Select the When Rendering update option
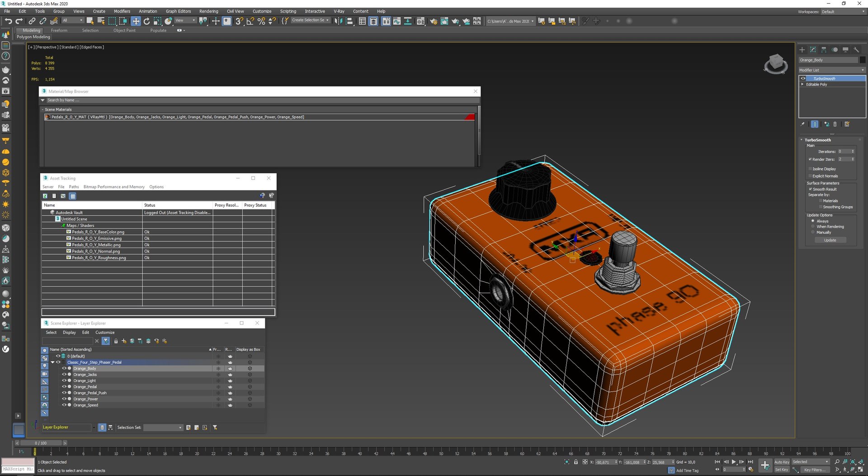The height and width of the screenshot is (476, 868). (x=813, y=227)
